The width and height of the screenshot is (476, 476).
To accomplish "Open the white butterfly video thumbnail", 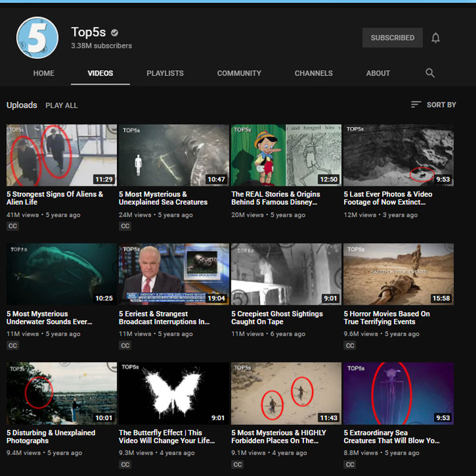I will (174, 393).
